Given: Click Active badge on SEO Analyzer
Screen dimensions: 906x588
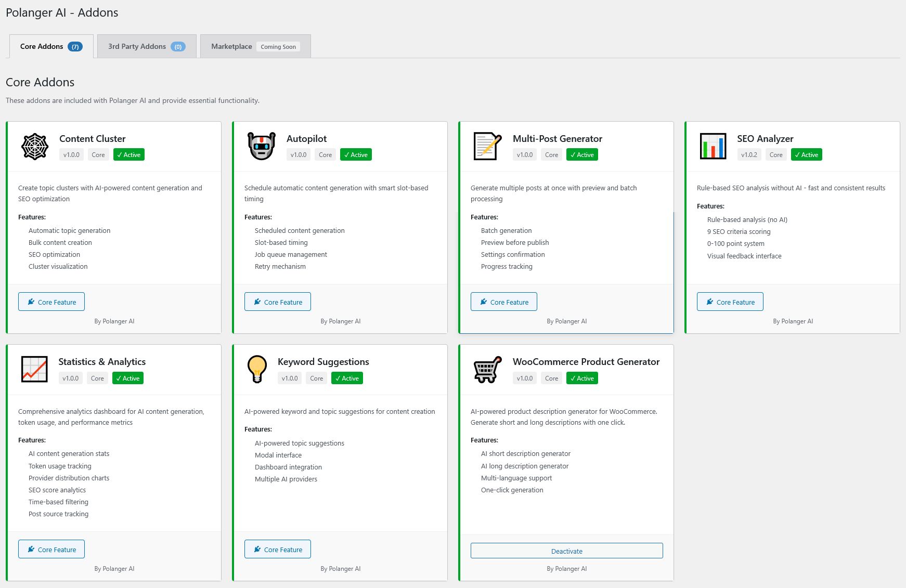Looking at the screenshot, I should point(806,155).
